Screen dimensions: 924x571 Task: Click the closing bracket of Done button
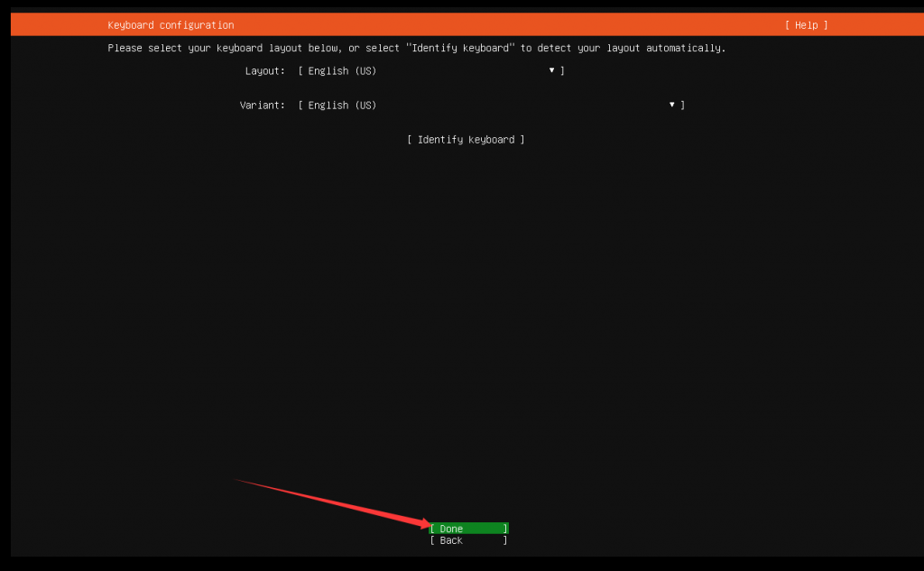(505, 529)
